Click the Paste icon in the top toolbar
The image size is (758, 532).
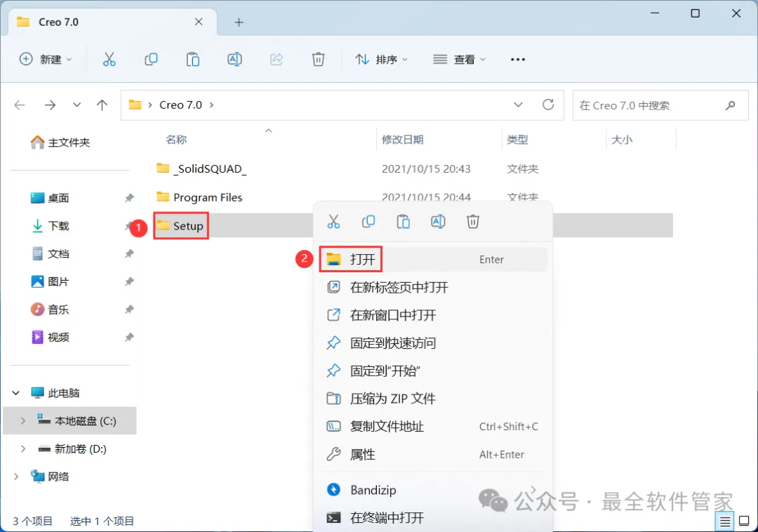point(193,60)
